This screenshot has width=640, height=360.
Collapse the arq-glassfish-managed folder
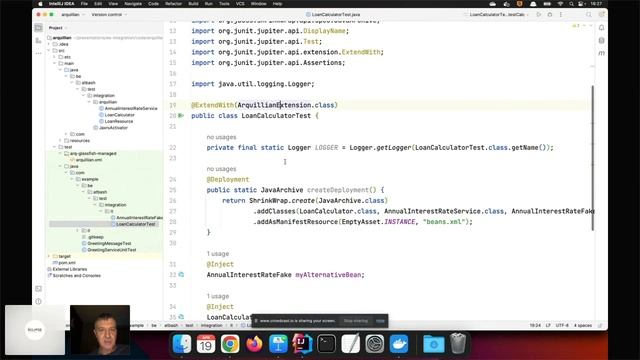[61, 153]
